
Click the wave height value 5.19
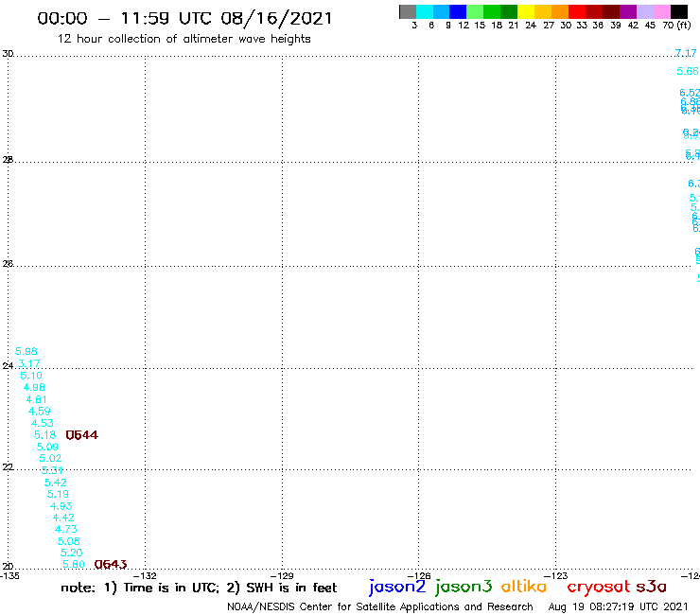[x=58, y=495]
